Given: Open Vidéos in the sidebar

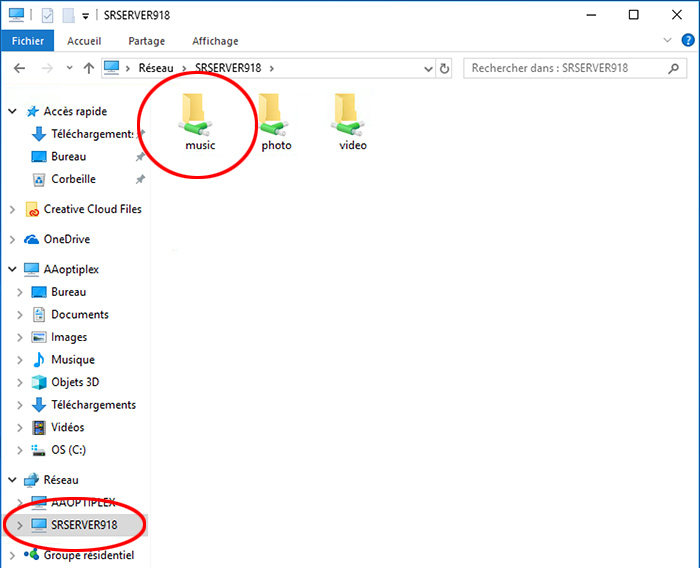Looking at the screenshot, I should pyautogui.click(x=67, y=427).
